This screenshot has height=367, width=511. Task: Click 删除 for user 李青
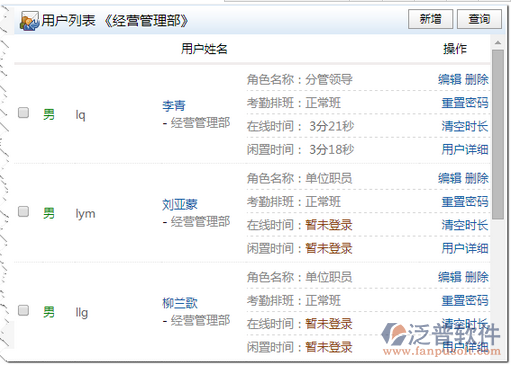(477, 79)
